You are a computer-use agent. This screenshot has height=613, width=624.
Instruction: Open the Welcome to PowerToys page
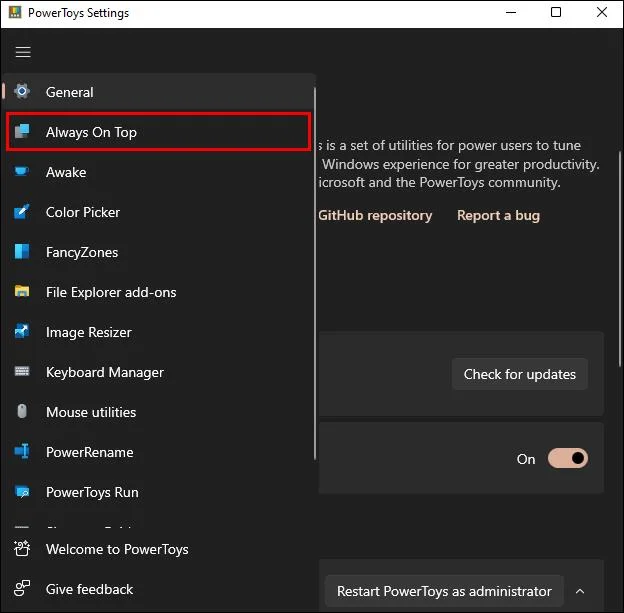pyautogui.click(x=159, y=549)
